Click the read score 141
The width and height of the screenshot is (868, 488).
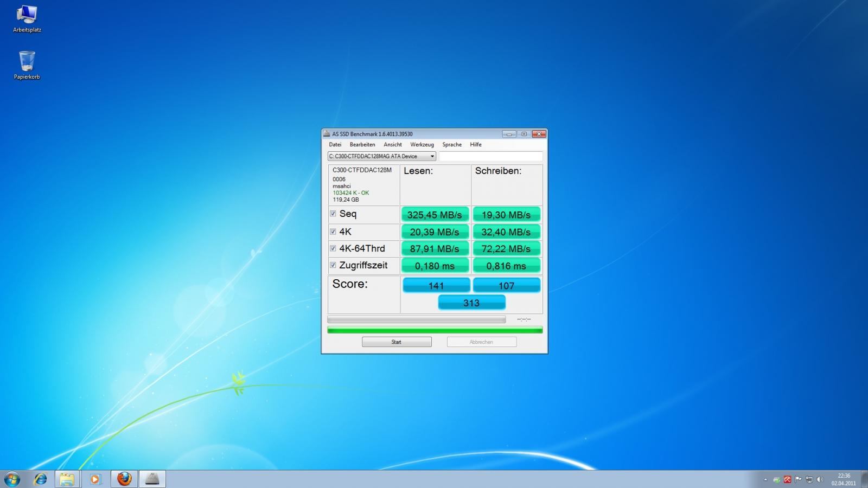pyautogui.click(x=436, y=285)
